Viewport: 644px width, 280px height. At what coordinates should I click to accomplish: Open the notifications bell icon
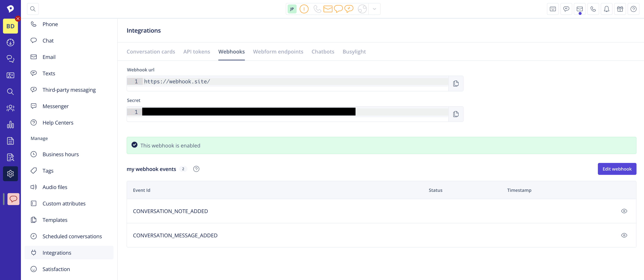(606, 9)
